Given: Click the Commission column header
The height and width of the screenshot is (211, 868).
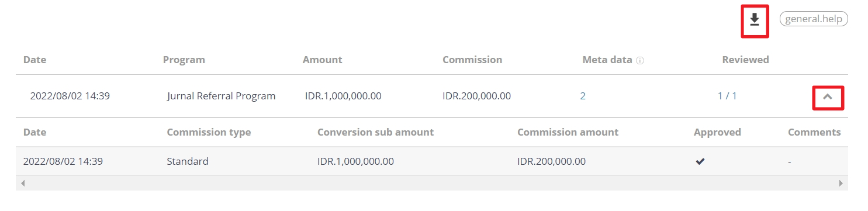Looking at the screenshot, I should coord(472,60).
